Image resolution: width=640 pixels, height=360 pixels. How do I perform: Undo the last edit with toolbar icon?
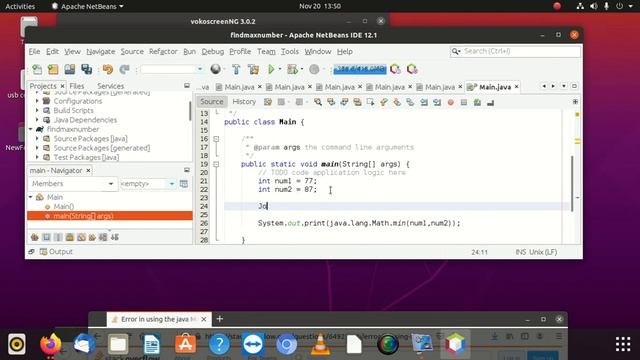pyautogui.click(x=108, y=69)
